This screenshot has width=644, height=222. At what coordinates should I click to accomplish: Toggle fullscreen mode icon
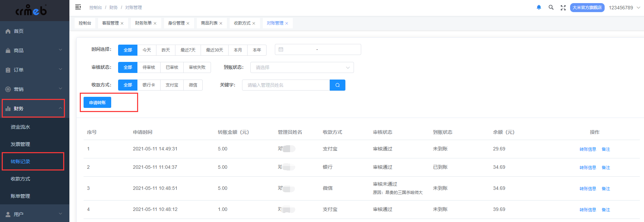[563, 8]
